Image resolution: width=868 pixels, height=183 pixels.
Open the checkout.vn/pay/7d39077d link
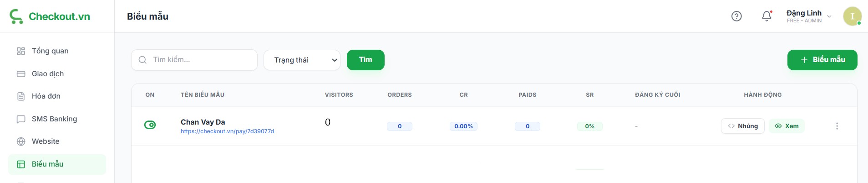coord(227,131)
